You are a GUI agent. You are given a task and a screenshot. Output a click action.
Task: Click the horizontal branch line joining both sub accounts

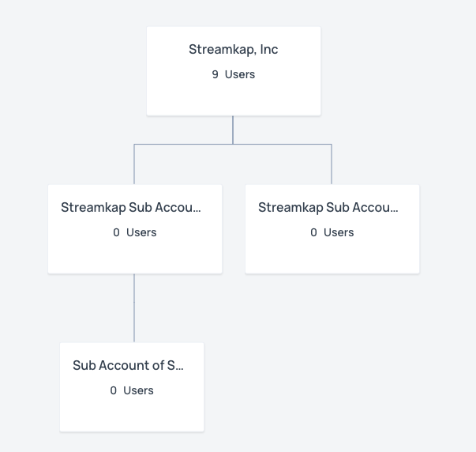coord(233,144)
